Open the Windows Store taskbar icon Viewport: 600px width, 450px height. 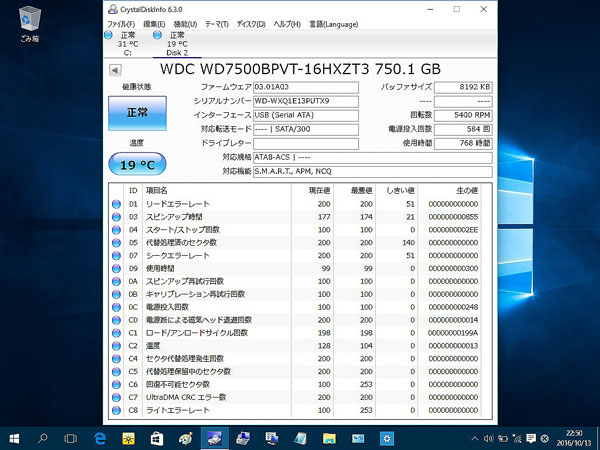click(x=157, y=438)
